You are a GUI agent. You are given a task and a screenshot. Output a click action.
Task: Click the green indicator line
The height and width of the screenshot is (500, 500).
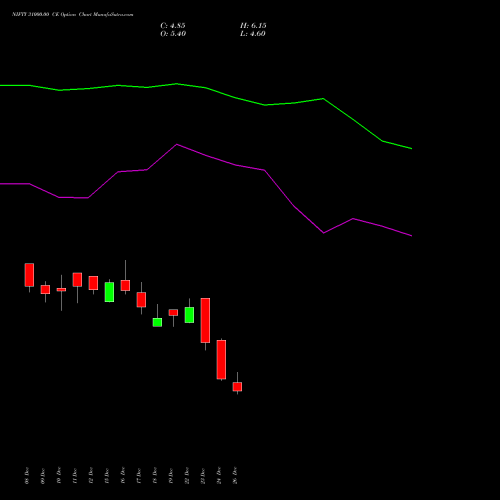[206, 88]
